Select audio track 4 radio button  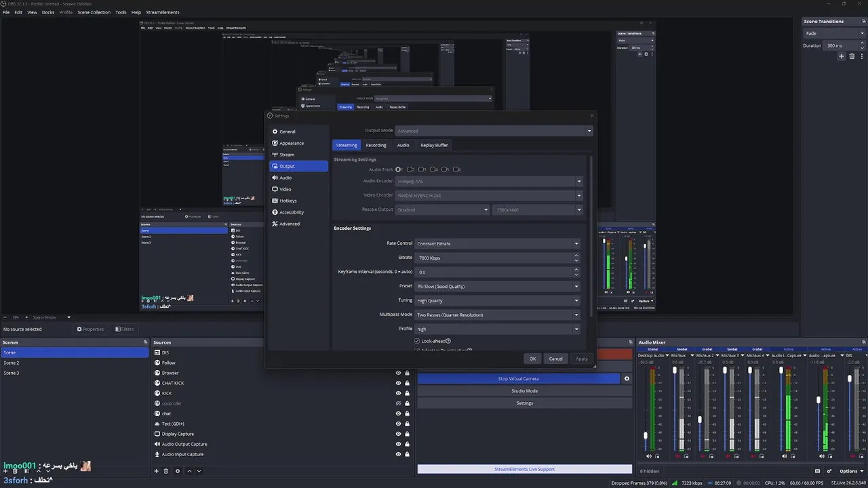tap(433, 169)
